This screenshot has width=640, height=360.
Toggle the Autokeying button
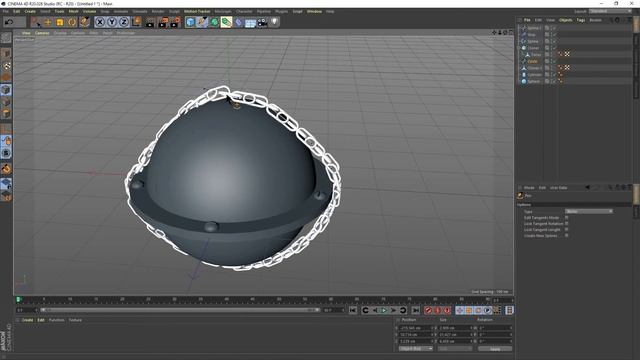click(x=438, y=311)
